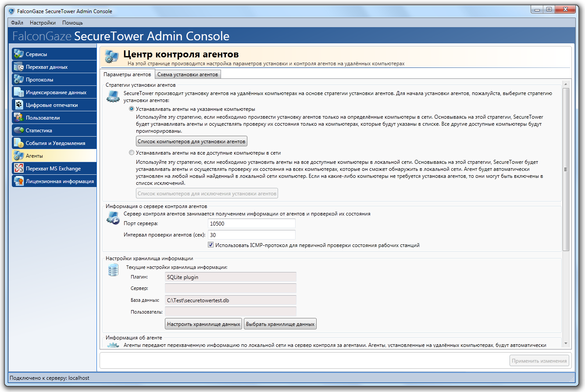
Task: Open the Помощь menu
Action: pos(72,23)
